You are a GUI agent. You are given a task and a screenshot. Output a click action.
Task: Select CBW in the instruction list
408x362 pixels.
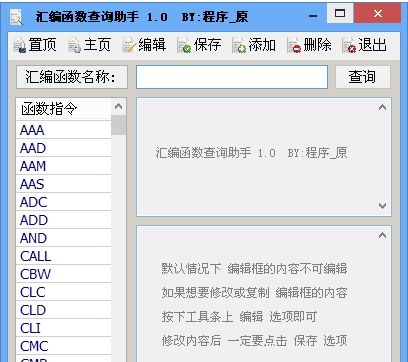coord(63,274)
